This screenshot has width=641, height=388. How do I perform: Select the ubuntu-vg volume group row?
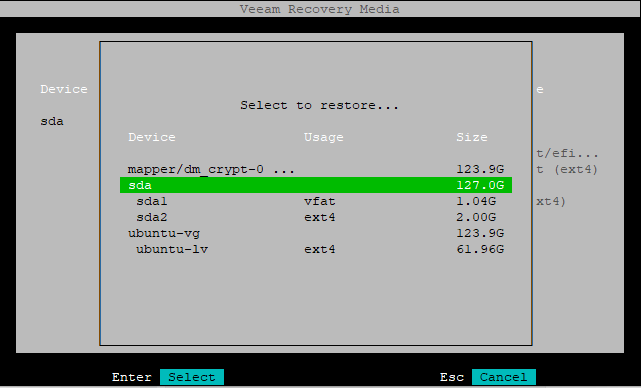pyautogui.click(x=316, y=233)
